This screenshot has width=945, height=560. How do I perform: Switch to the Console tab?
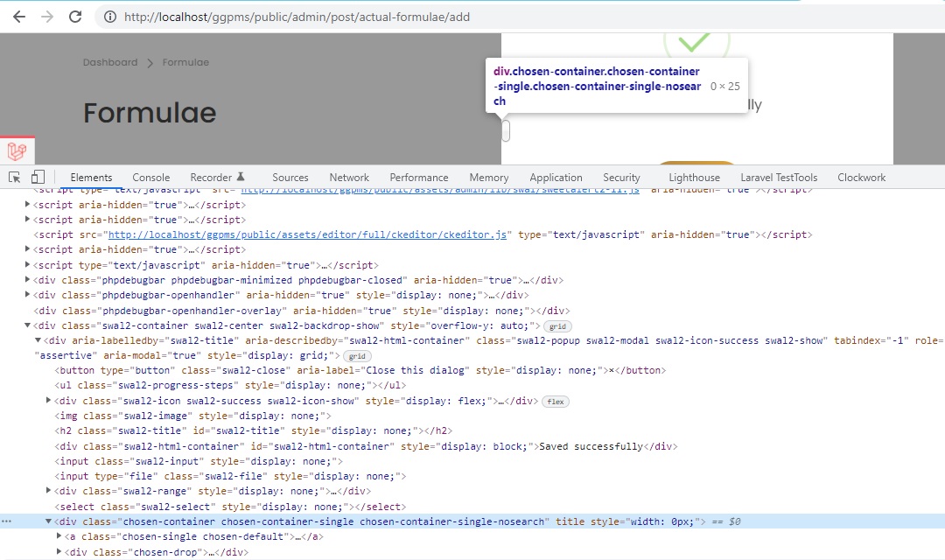coord(150,178)
